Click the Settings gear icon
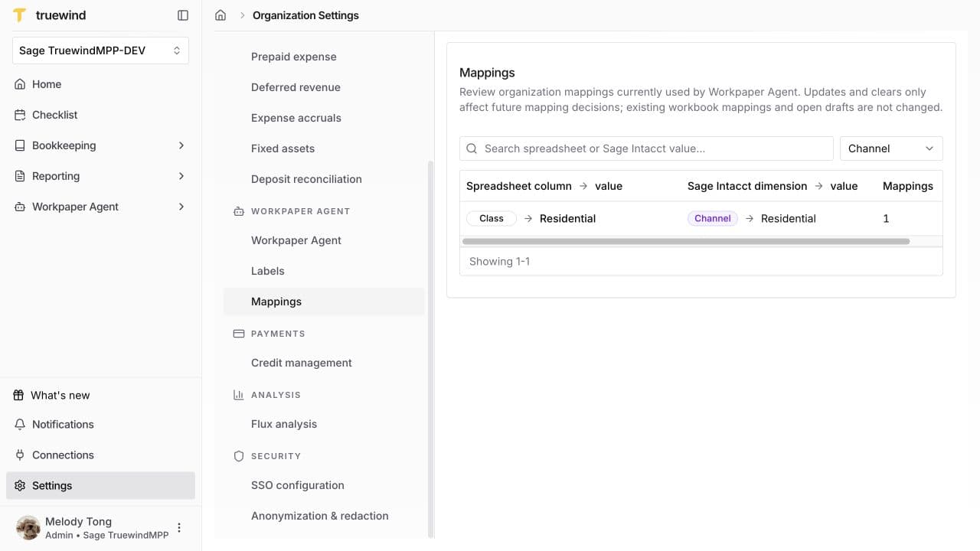 coord(20,485)
